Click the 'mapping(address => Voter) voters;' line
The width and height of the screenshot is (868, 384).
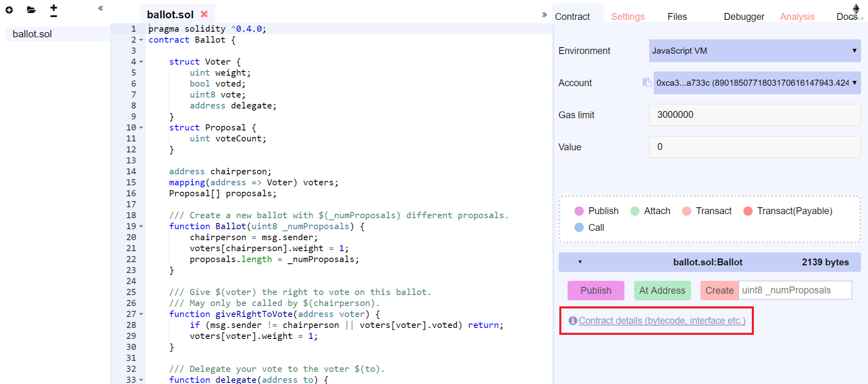click(254, 182)
